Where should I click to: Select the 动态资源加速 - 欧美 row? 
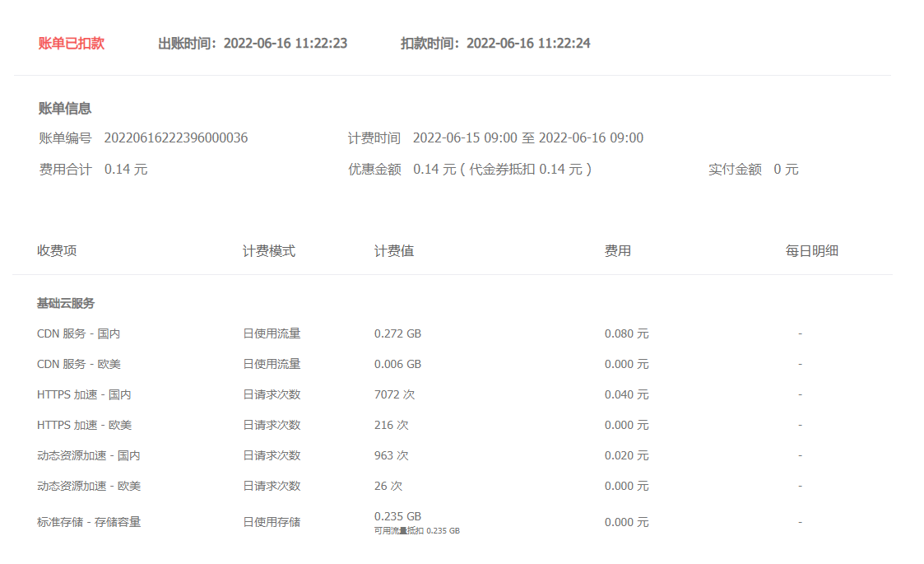(89, 487)
